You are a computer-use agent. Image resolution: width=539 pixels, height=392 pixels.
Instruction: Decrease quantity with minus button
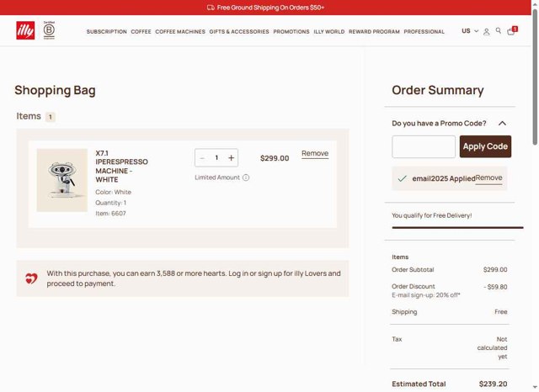point(202,158)
